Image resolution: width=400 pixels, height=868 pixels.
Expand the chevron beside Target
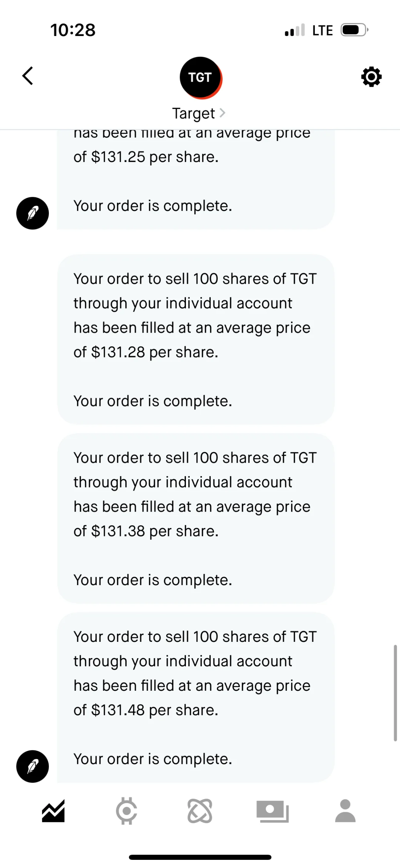click(x=222, y=113)
